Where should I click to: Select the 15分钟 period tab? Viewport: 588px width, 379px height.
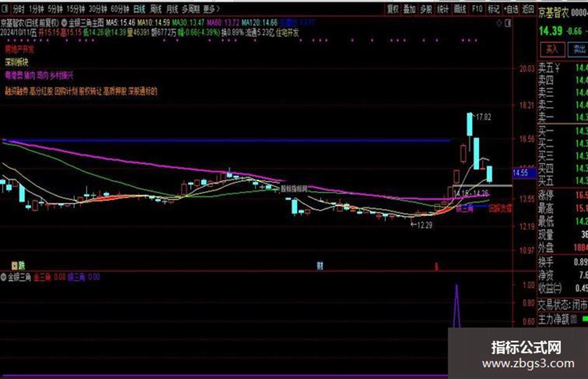(x=76, y=9)
